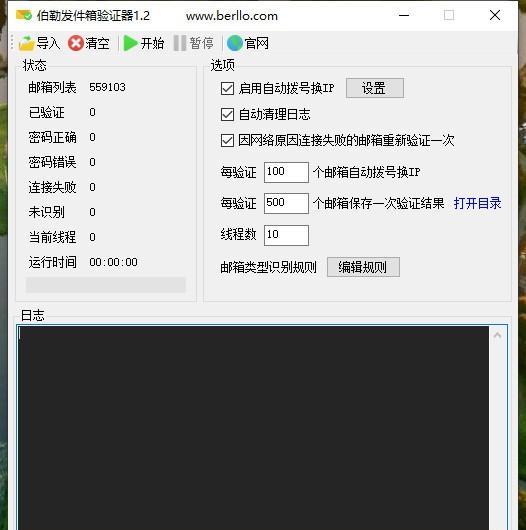The width and height of the screenshot is (526, 530).
Task: Click the 编辑规则 button
Action: [x=363, y=267]
